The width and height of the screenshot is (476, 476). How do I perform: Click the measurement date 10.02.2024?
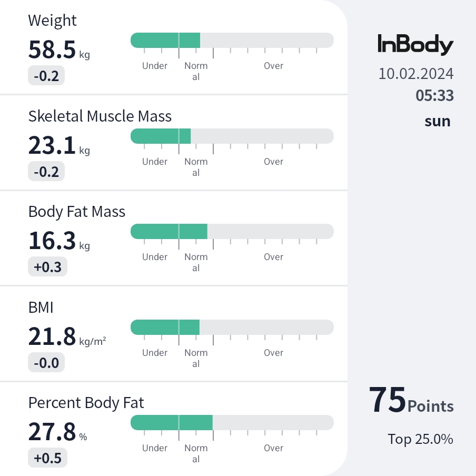[x=415, y=74]
